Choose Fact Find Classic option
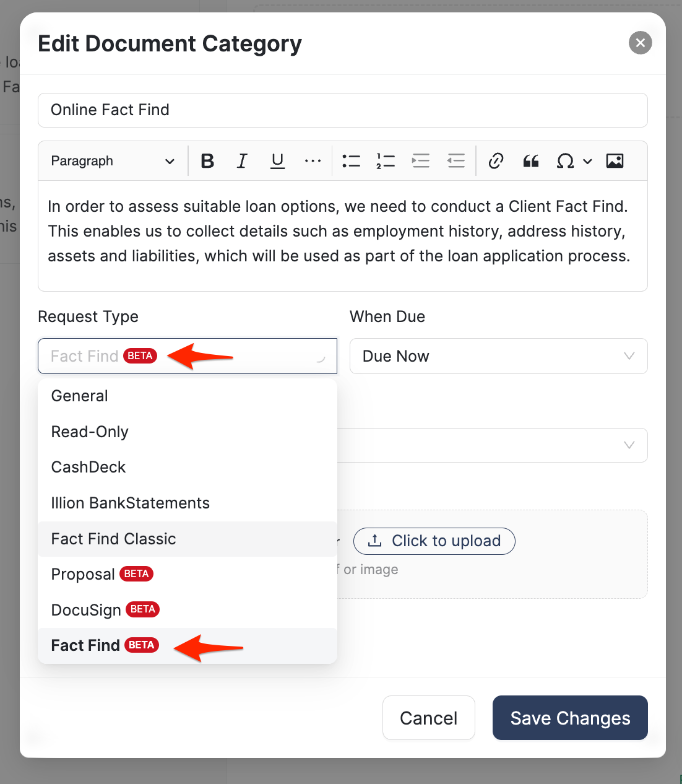The width and height of the screenshot is (682, 784). (x=114, y=539)
